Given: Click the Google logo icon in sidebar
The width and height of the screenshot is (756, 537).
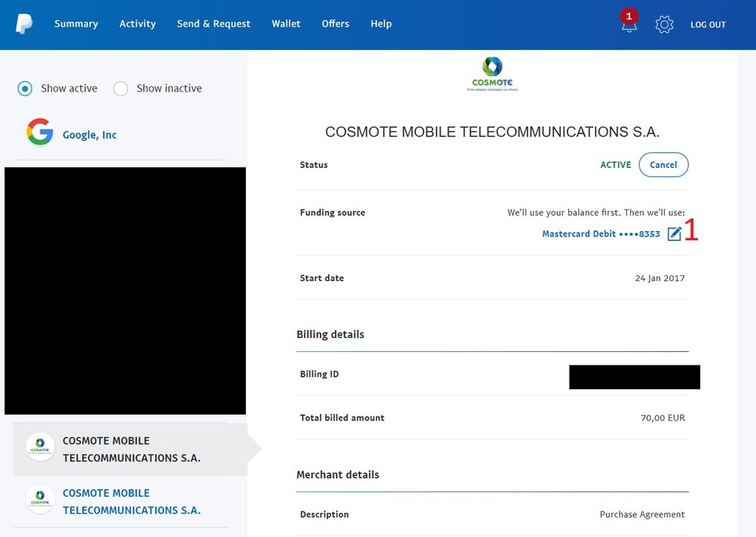Looking at the screenshot, I should tap(40, 132).
